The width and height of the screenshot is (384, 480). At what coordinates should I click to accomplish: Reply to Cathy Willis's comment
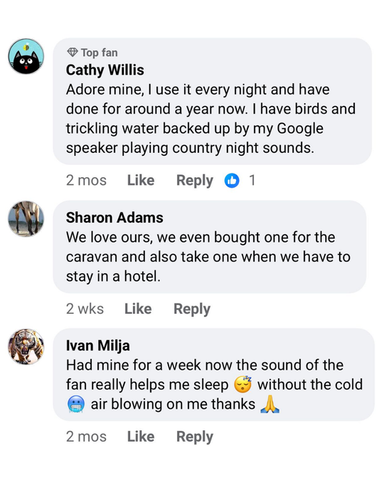(195, 181)
